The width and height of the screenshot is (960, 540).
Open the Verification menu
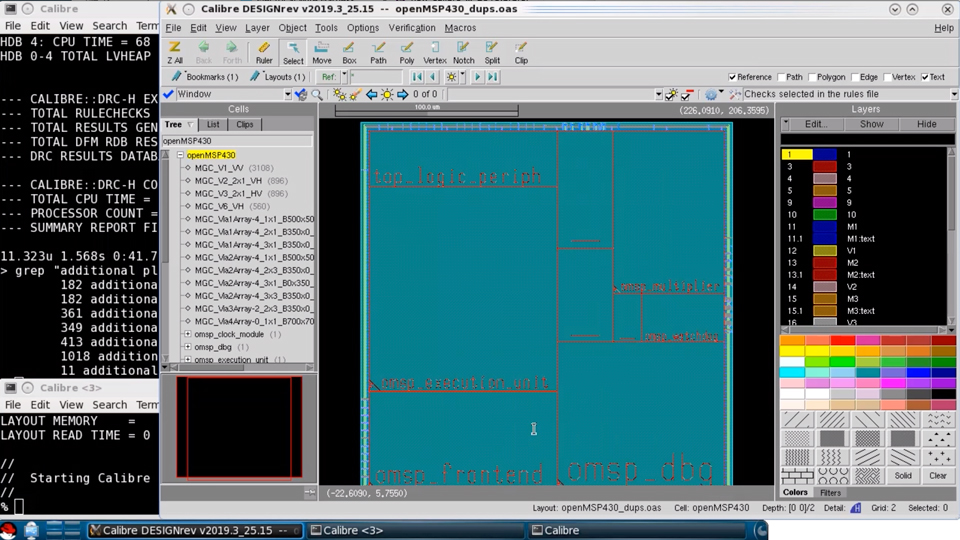point(412,28)
